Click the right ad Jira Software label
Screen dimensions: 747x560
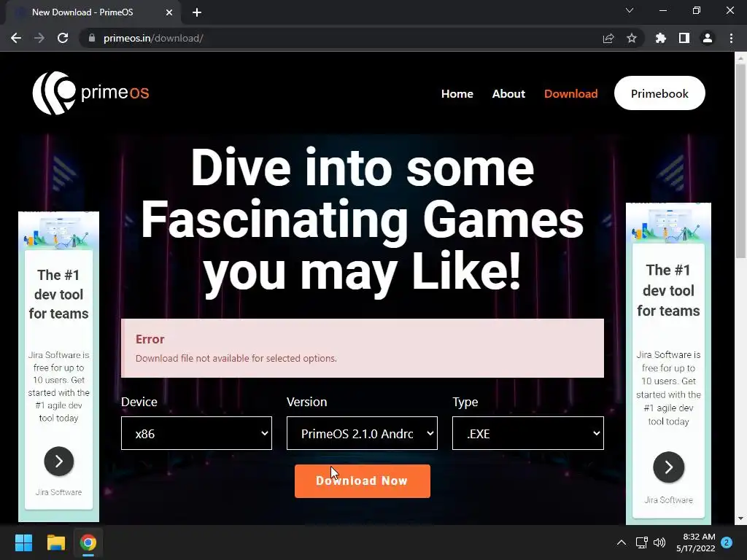click(x=668, y=500)
